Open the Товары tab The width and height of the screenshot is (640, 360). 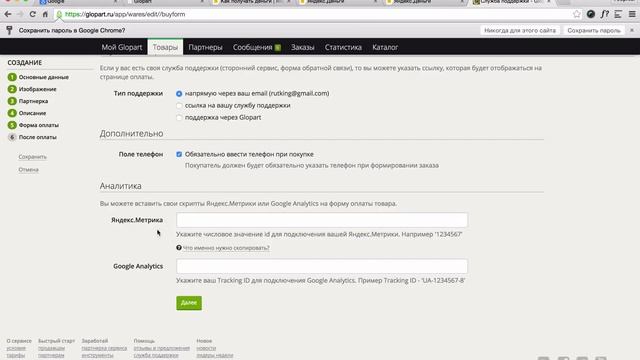[x=165, y=47]
